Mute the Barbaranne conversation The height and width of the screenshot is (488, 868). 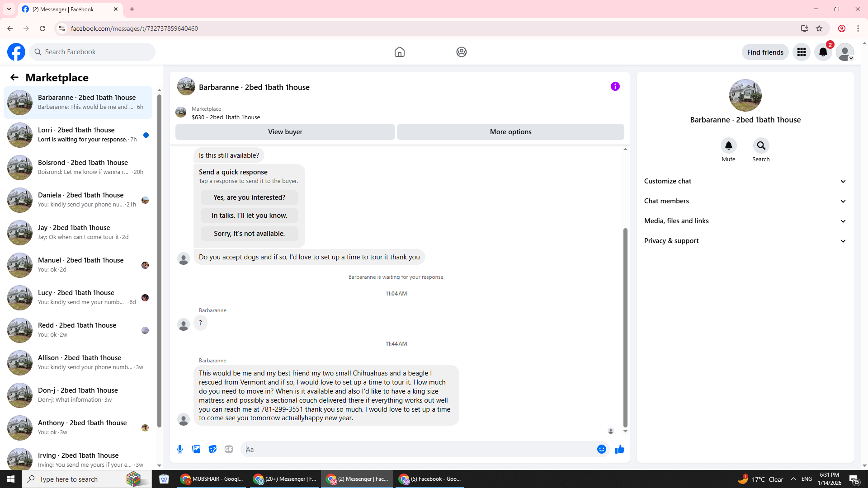tap(728, 146)
